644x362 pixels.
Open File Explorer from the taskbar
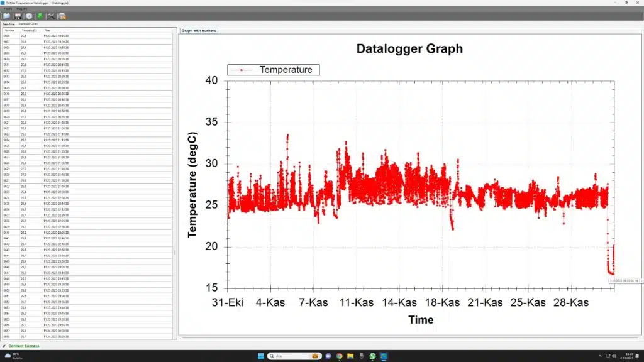click(x=350, y=356)
